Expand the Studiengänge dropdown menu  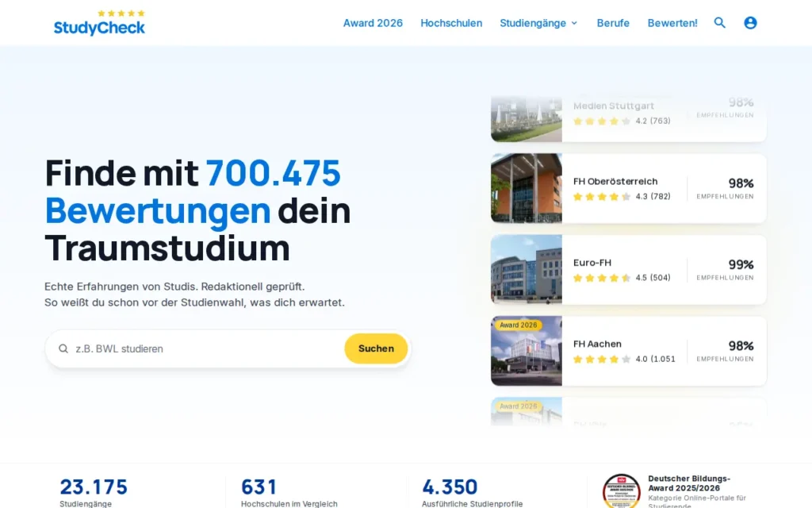(x=538, y=23)
